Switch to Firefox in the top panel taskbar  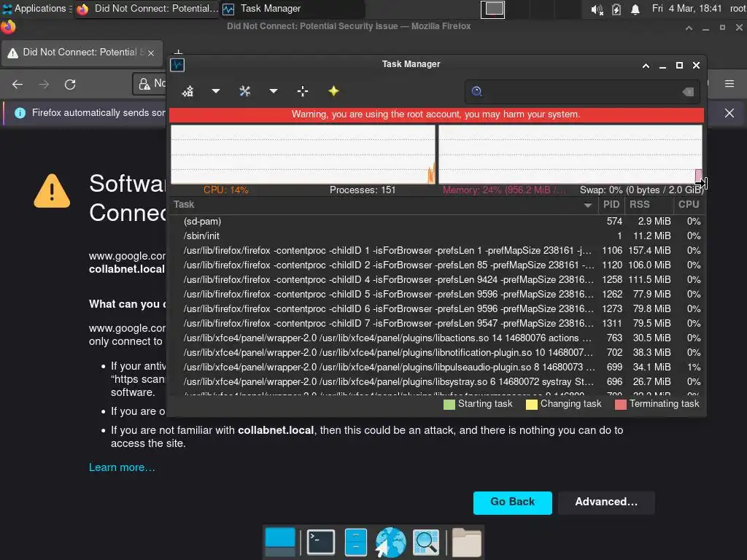[146, 9]
